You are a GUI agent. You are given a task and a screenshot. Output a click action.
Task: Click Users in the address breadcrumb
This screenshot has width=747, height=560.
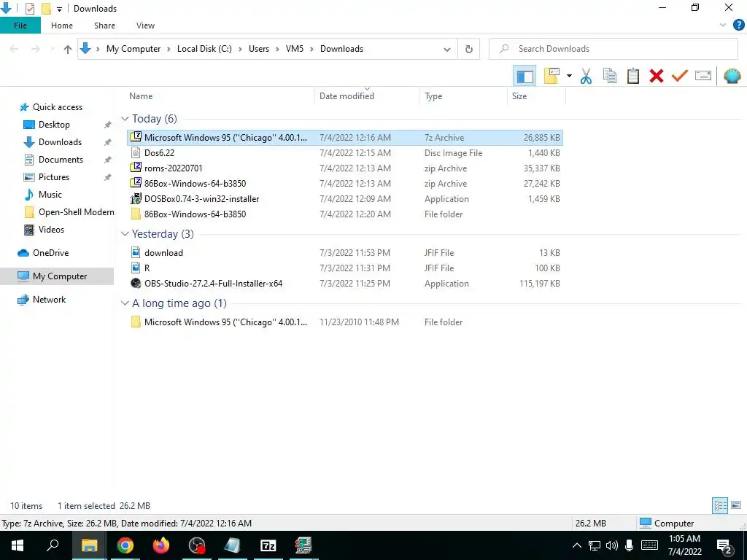coord(259,49)
